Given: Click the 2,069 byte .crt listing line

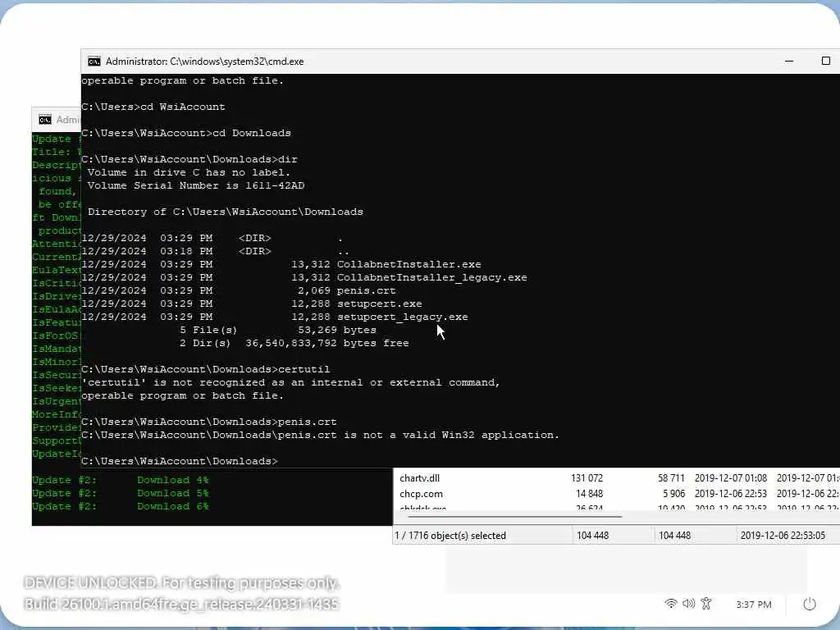Looking at the screenshot, I should click(x=239, y=290).
